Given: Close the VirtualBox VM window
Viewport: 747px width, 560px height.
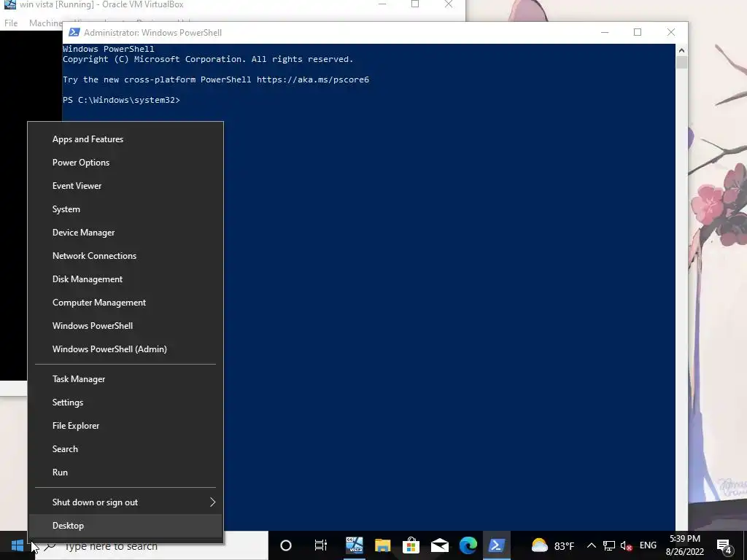Looking at the screenshot, I should click(449, 4).
